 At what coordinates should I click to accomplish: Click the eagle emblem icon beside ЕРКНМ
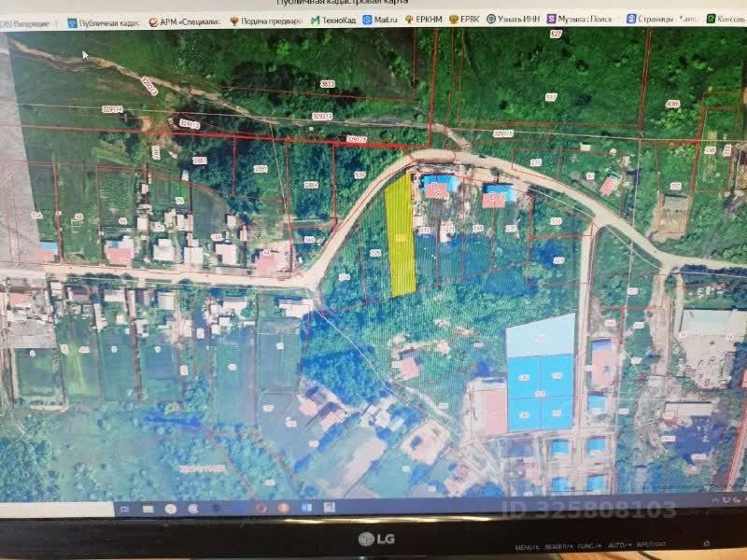click(x=409, y=20)
